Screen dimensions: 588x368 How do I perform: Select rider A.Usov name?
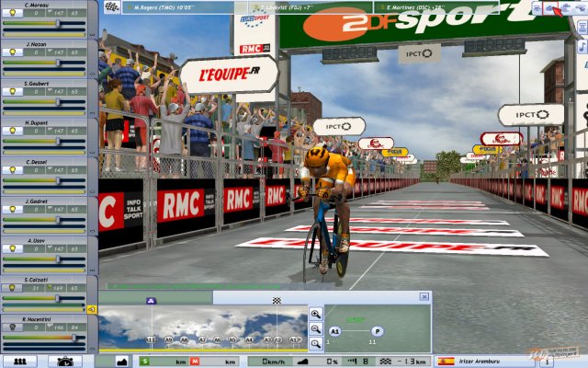click(x=37, y=241)
